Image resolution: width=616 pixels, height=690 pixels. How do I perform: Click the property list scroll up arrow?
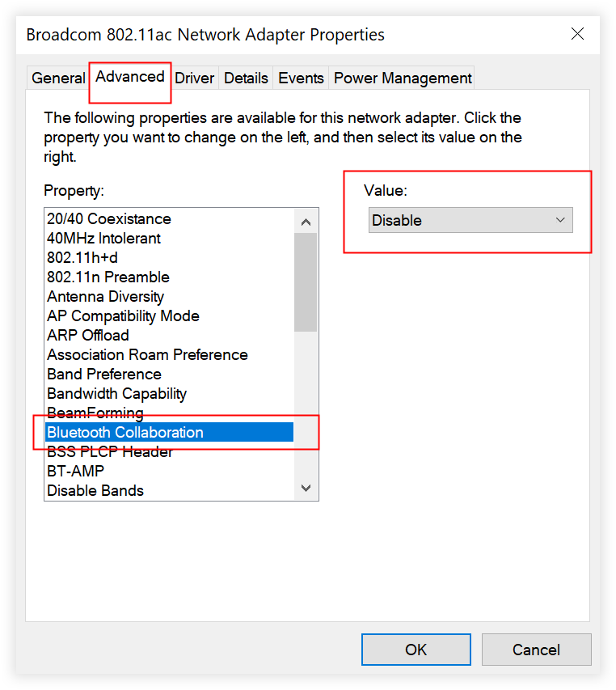click(x=306, y=222)
